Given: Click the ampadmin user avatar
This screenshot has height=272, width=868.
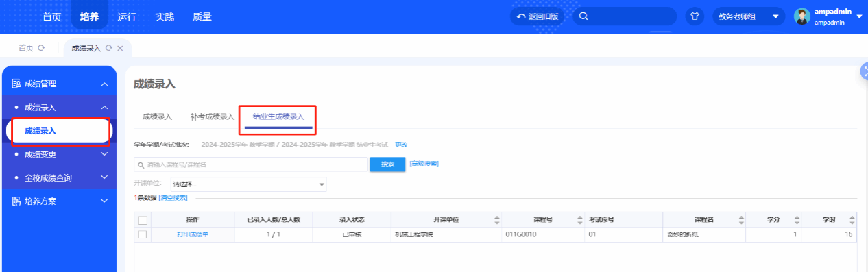Looking at the screenshot, I should point(801,16).
